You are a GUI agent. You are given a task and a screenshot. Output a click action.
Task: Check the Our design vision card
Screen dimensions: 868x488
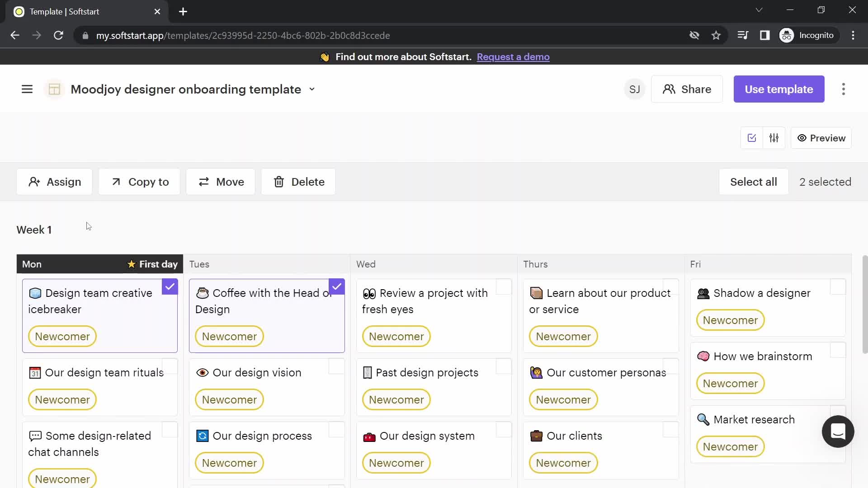coord(337,366)
